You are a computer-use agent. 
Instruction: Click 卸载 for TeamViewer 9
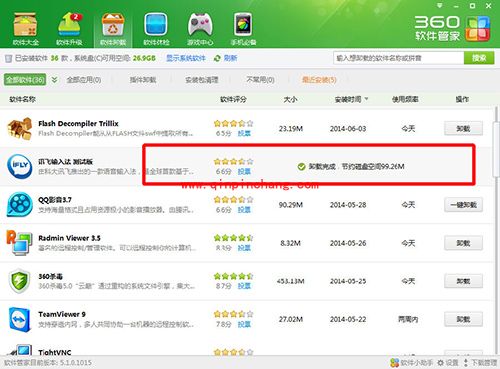coord(463,319)
